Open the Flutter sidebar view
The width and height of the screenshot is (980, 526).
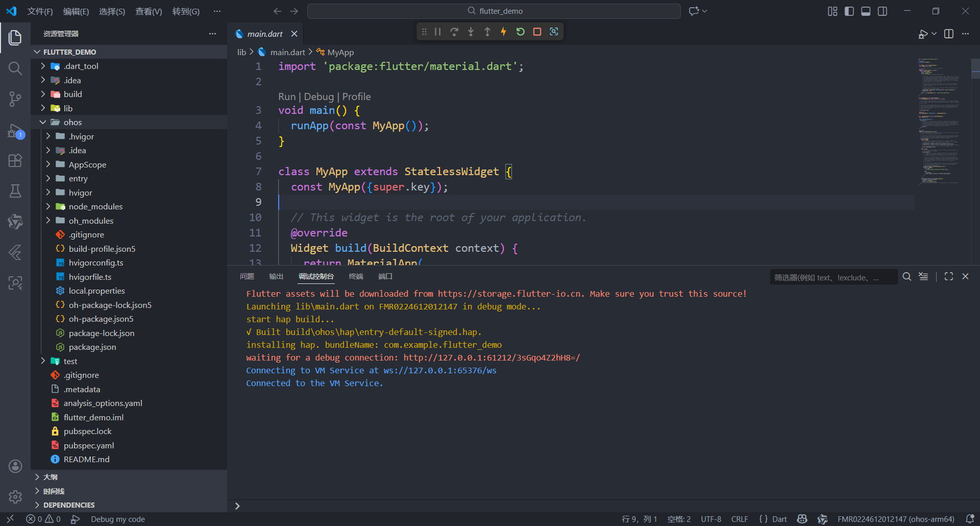click(x=15, y=252)
